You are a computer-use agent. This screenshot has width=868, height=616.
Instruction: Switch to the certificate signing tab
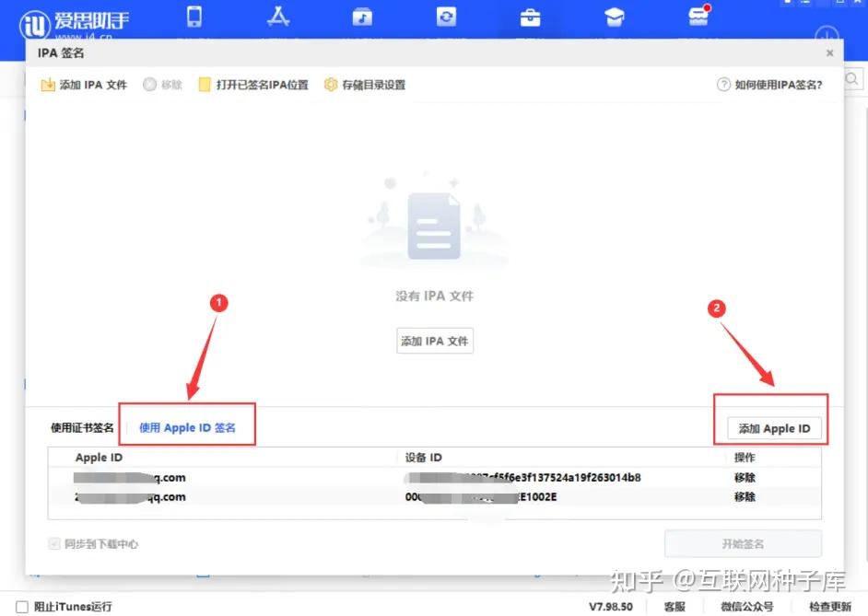82,427
